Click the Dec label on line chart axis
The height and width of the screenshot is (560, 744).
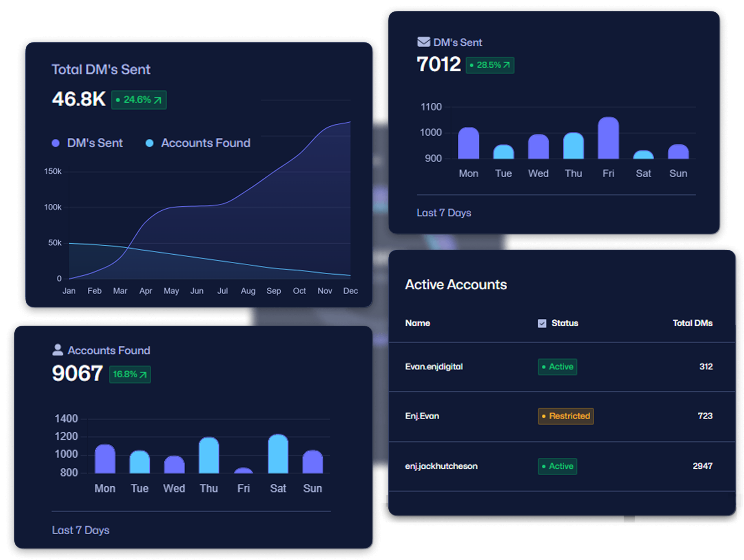350,291
